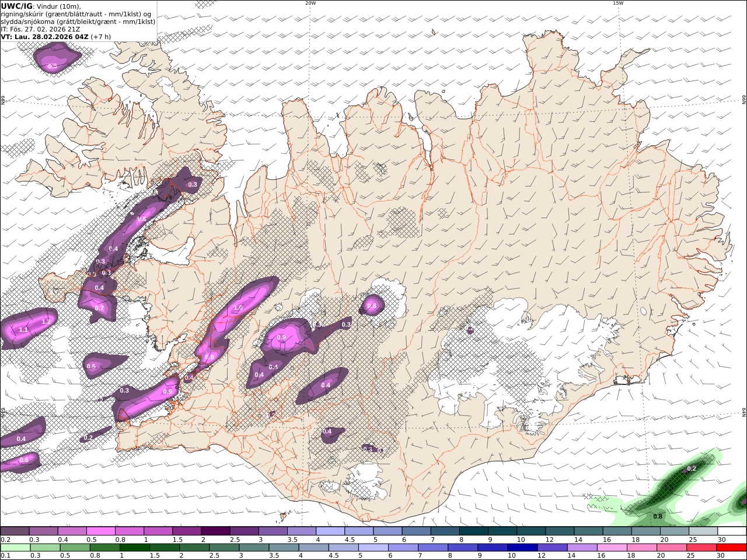747x560 pixels.
Task: Click the light gray snow swatch above 25
Action: tap(703, 531)
